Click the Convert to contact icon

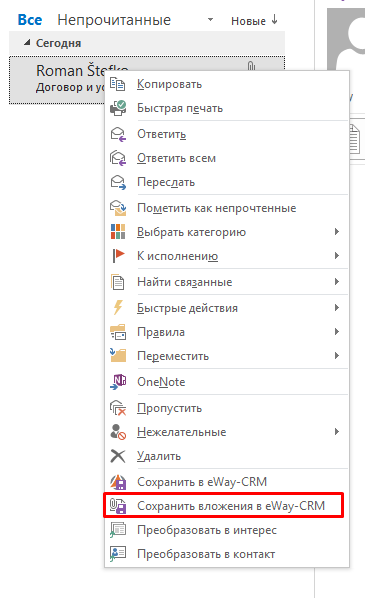pyautogui.click(x=117, y=554)
